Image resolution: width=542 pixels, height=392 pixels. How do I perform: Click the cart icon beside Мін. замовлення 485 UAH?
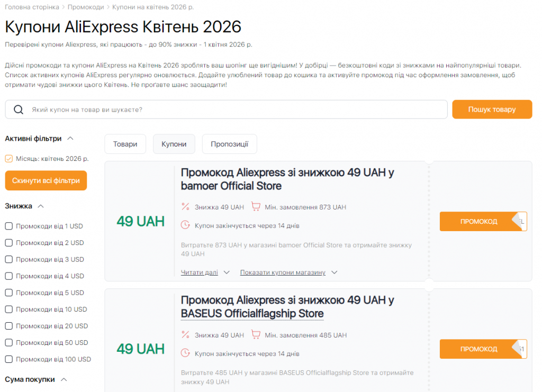(256, 334)
